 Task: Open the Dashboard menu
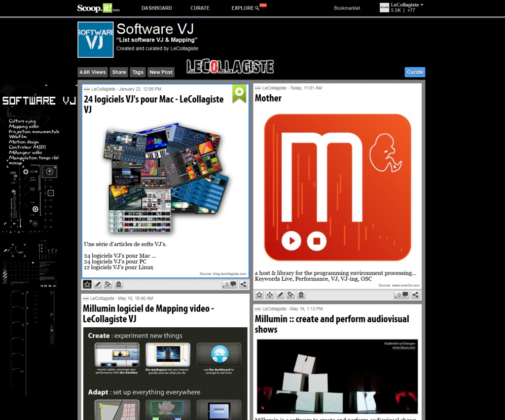156,8
